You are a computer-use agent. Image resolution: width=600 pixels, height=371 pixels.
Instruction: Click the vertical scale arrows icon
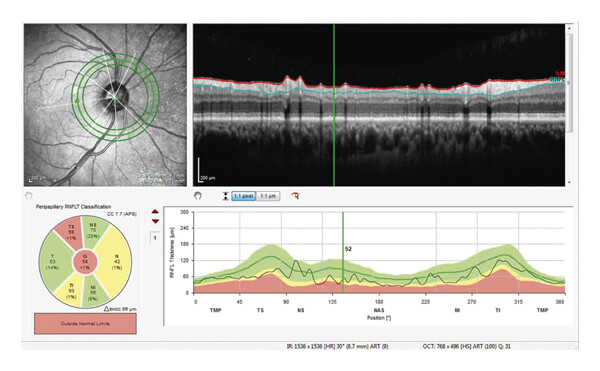[x=226, y=196]
